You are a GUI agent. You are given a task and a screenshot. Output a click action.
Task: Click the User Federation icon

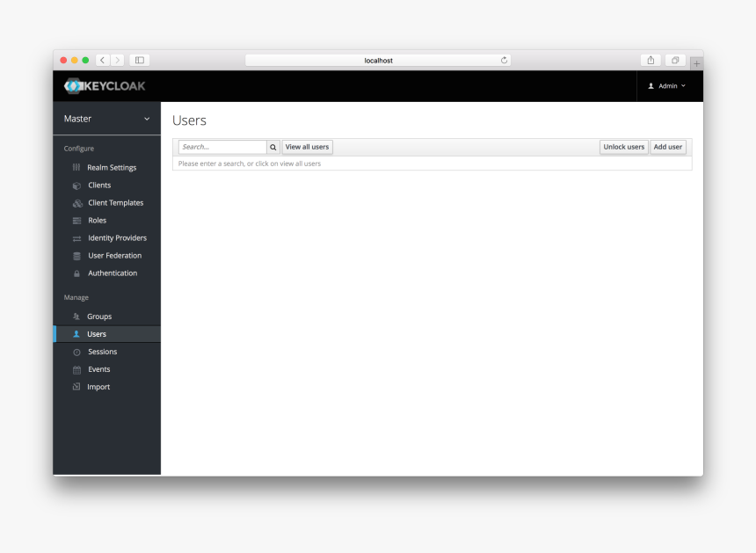(77, 255)
